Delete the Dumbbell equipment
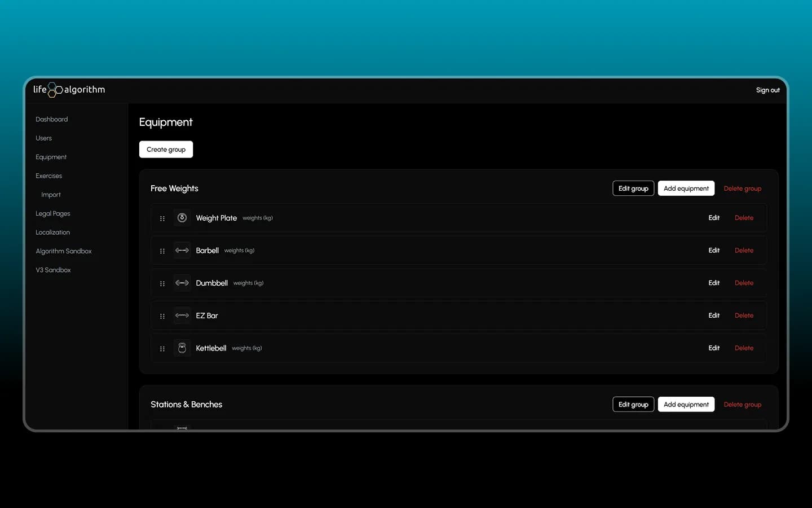 [744, 283]
